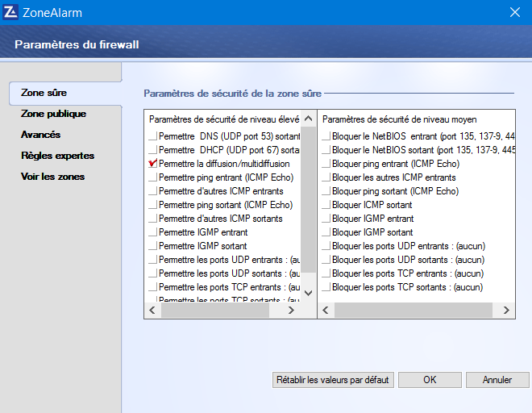This screenshot has height=413, width=532.
Task: Click vertical scrollbar thumb of high-security list
Action: click(308, 199)
